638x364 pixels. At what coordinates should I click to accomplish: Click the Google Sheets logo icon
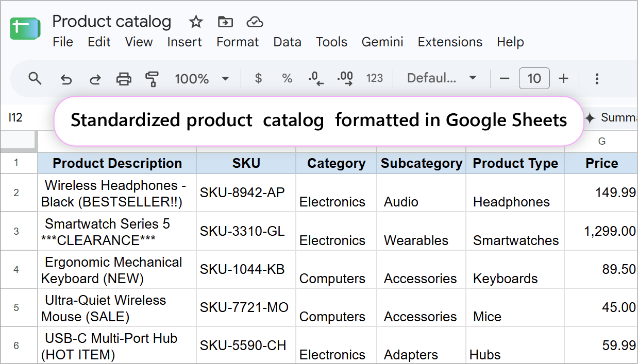[25, 28]
